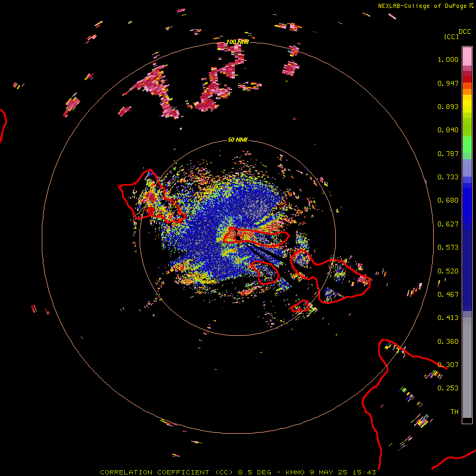Click the CORRELATION COEFFICIENT words in footer
This screenshot has width=476, height=476.
click(x=154, y=472)
